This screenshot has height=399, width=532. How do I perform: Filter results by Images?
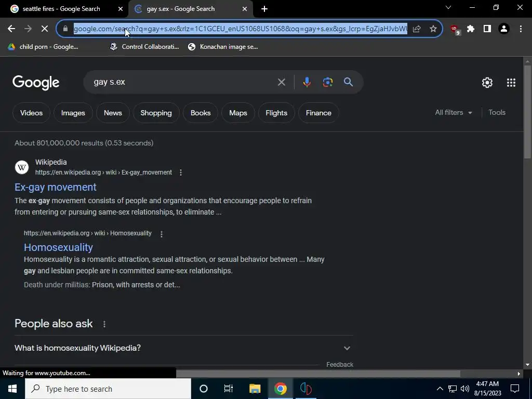[x=73, y=113]
